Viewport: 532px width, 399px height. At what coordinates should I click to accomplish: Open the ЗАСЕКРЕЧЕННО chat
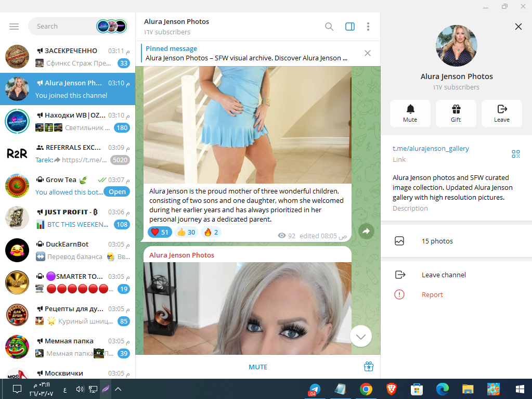point(68,57)
